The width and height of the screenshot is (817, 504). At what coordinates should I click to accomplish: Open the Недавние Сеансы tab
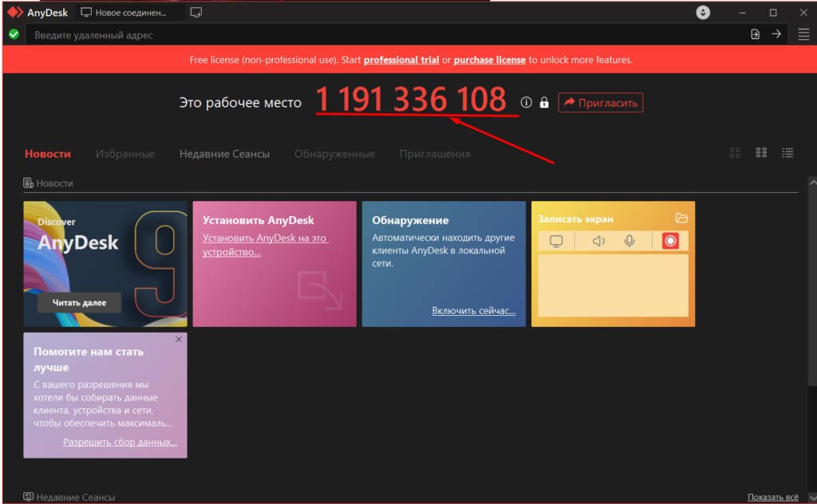click(x=224, y=154)
